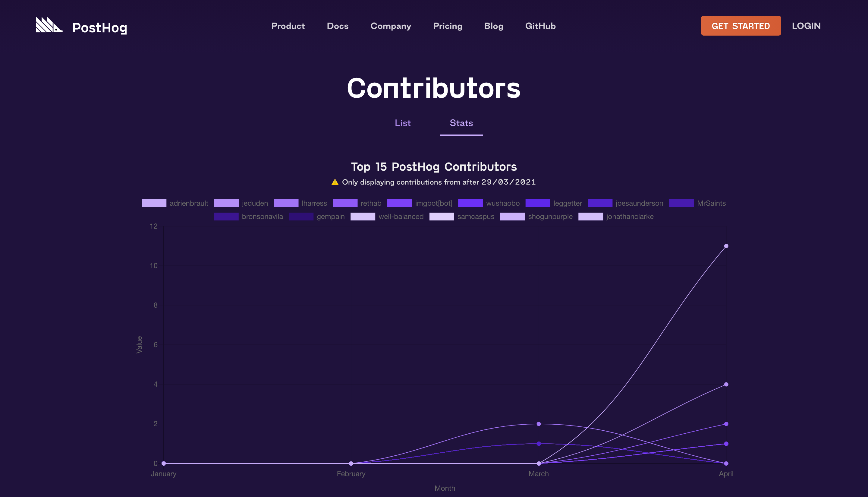Click the leggetter legend color swatch
The width and height of the screenshot is (868, 497).
(537, 204)
